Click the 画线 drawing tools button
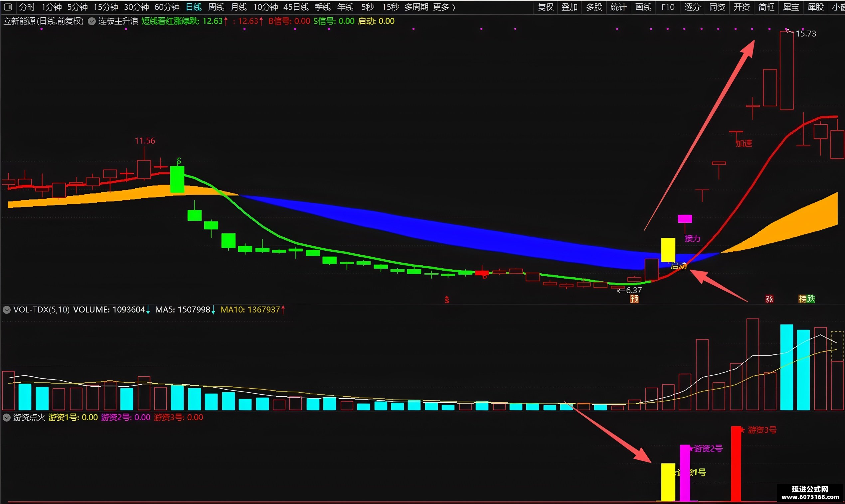 (x=643, y=7)
